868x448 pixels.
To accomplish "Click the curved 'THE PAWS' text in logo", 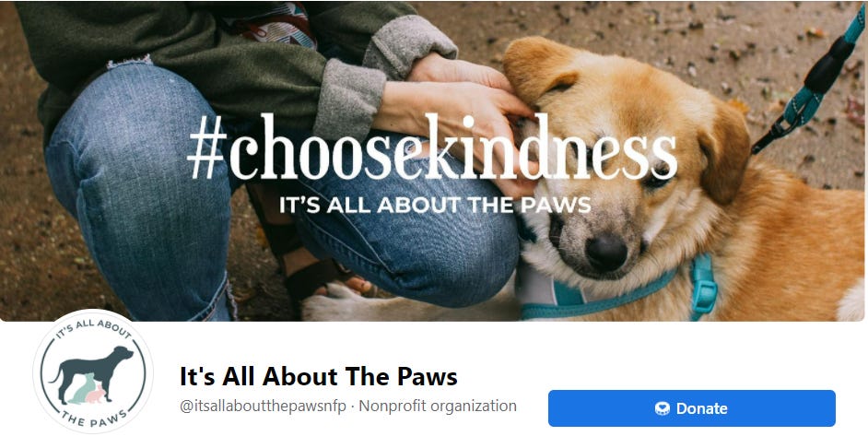I will point(92,419).
